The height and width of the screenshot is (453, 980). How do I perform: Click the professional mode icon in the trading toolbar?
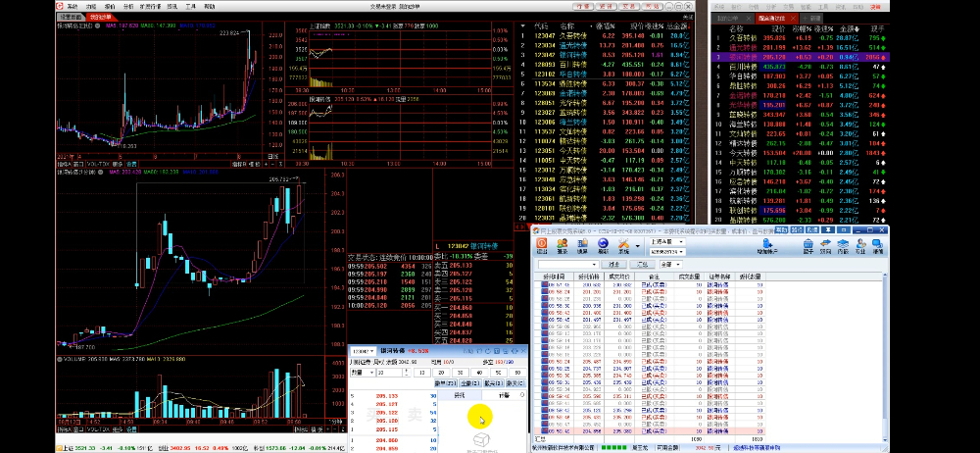(x=860, y=245)
